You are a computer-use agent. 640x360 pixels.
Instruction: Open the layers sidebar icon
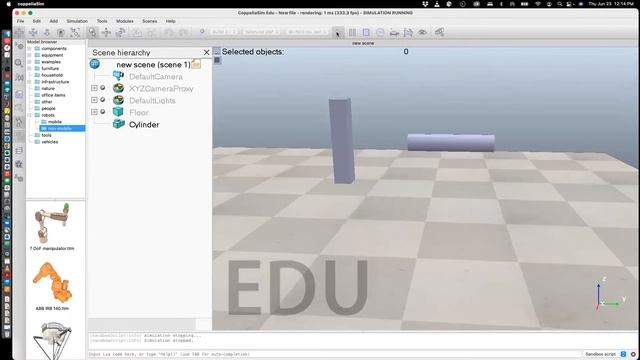click(x=19, y=151)
